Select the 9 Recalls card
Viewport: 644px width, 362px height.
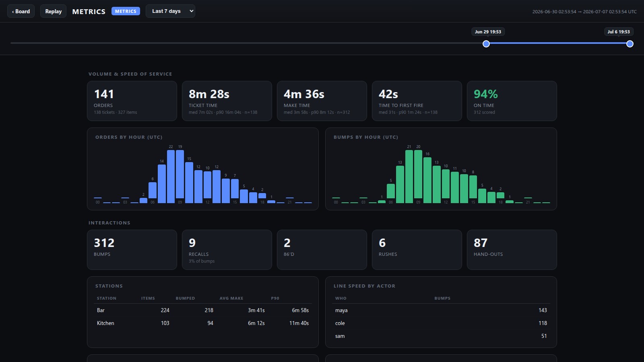coord(227,250)
